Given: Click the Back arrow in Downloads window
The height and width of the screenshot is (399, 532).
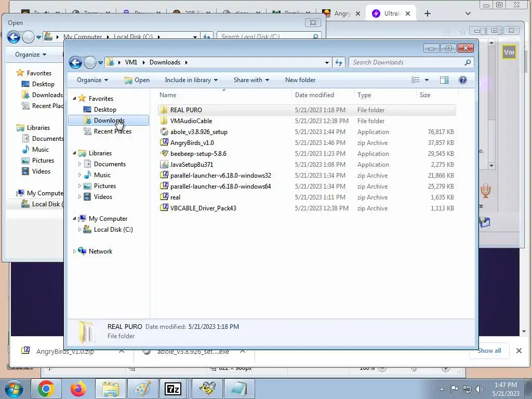Looking at the screenshot, I should click(75, 62).
